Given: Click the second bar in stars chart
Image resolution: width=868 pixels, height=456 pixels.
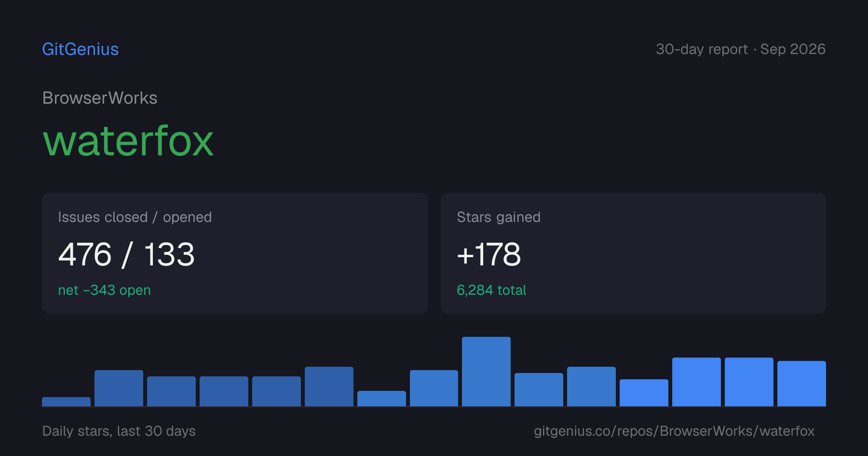Looking at the screenshot, I should 119,388.
